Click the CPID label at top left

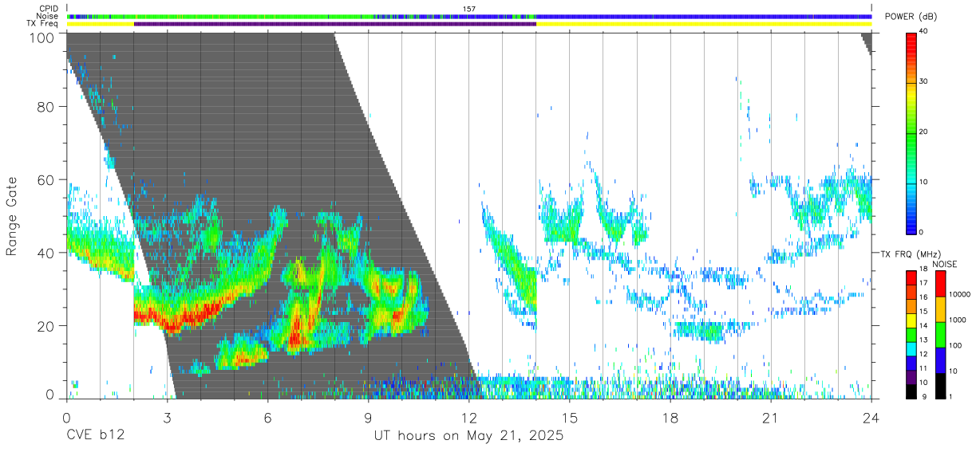47,9
